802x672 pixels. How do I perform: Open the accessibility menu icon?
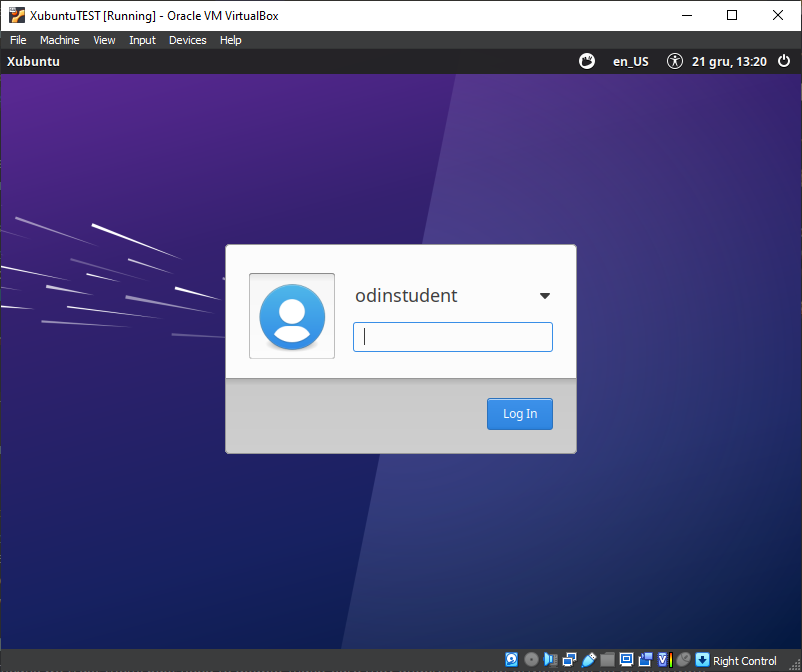(x=675, y=61)
